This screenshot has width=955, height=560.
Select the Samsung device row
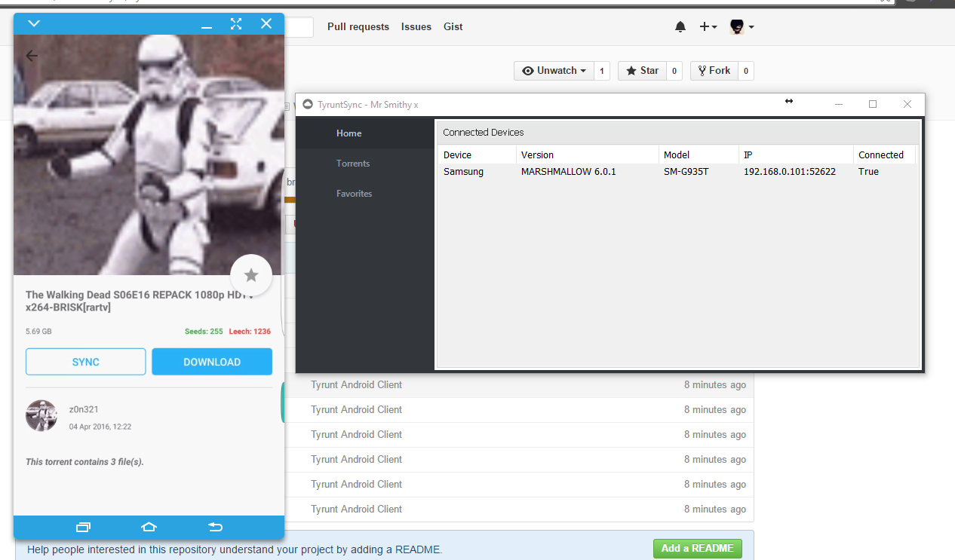pos(677,172)
